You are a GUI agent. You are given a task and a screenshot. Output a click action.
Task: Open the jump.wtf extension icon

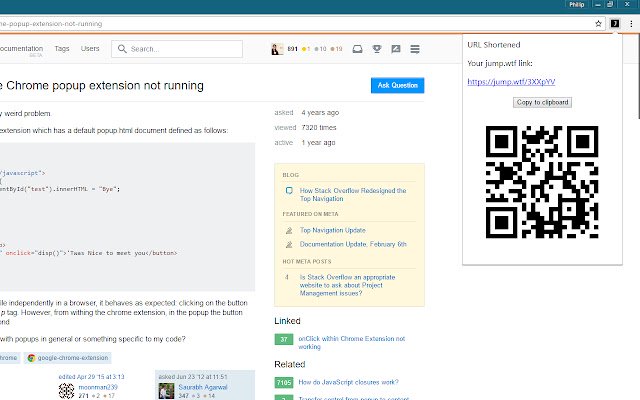coord(615,24)
